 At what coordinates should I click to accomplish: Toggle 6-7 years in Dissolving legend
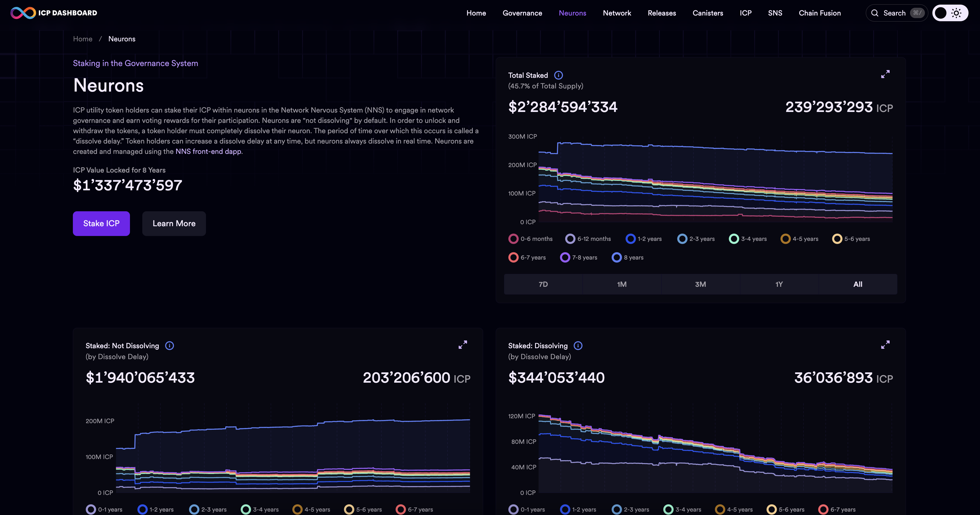click(x=837, y=509)
